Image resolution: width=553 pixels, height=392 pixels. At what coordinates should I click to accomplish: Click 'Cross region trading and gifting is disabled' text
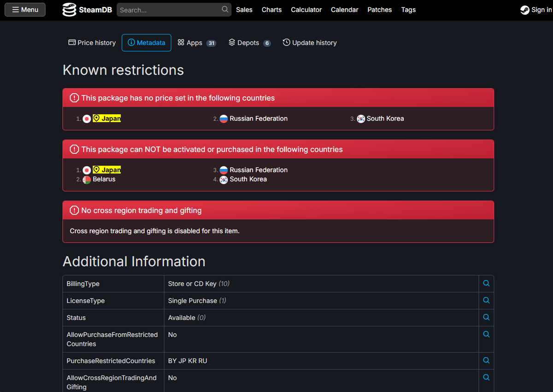click(x=154, y=231)
